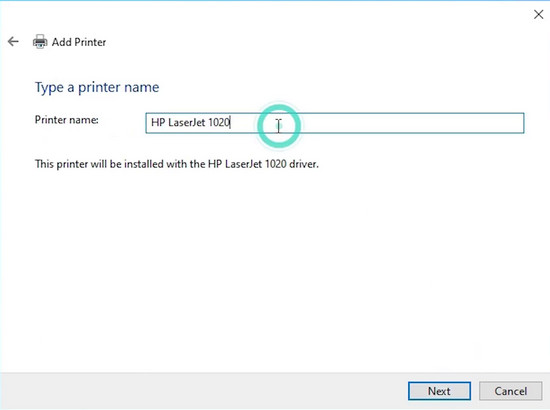Go back using the arrow icon
Screen dimensions: 550x410
pos(13,41)
